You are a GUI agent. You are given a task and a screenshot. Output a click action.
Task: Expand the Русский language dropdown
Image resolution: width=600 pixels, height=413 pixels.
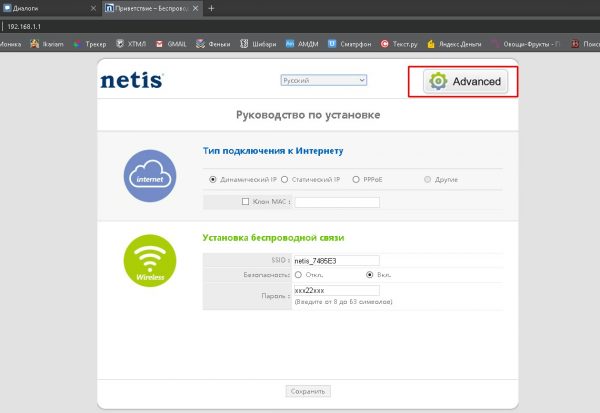(325, 80)
